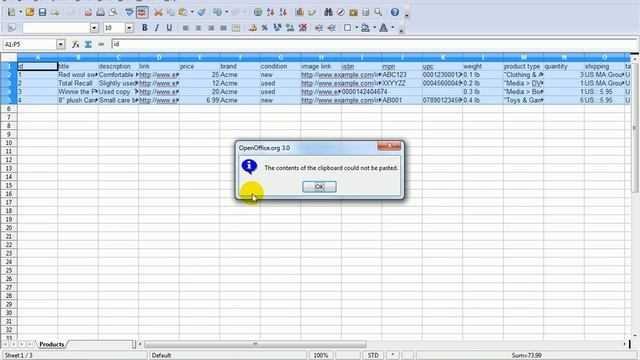The image size is (640, 360).
Task: Open the Font Color dropdown arrow
Action: 393,28
